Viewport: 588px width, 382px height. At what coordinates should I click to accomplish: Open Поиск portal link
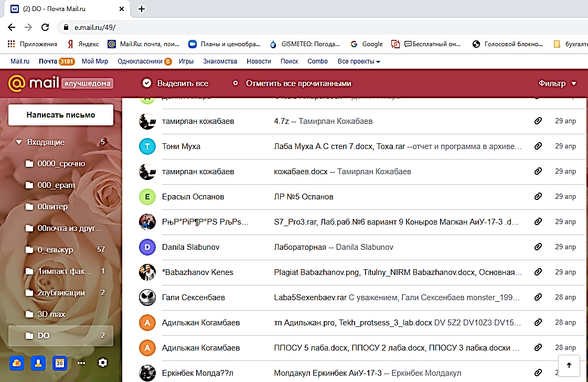pos(289,61)
